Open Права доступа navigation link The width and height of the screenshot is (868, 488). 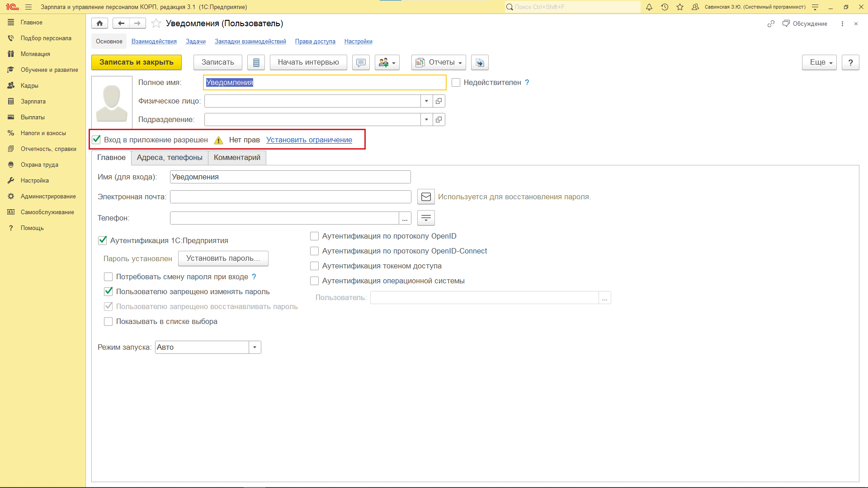(315, 41)
